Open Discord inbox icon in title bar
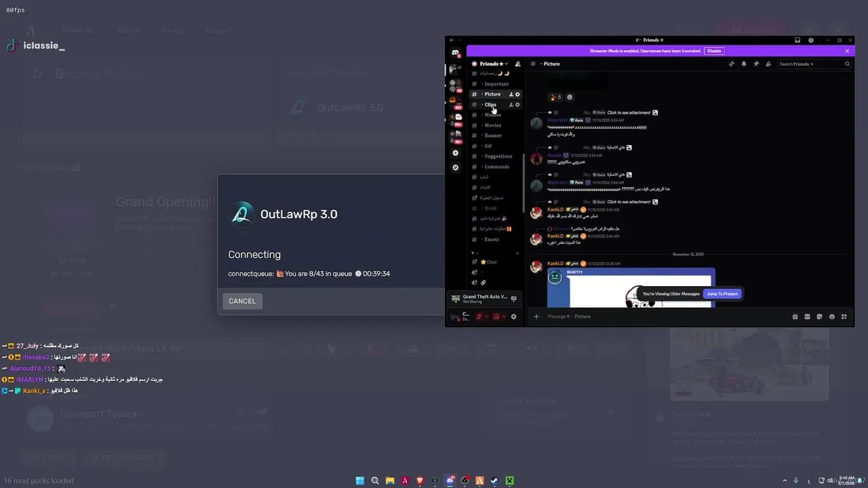The width and height of the screenshot is (868, 488). click(x=797, y=40)
